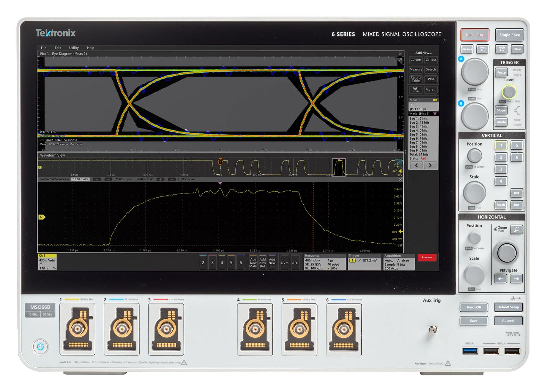The image size is (547, 392).
Task: Click the trigger Mode button
Action: pyautogui.click(x=501, y=122)
